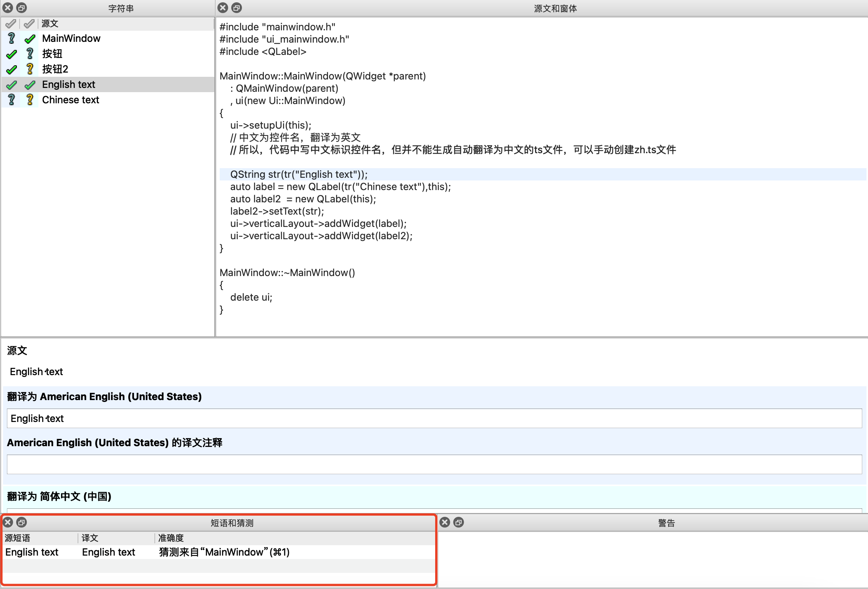Click the QString str code line
This screenshot has height=589, width=868.
[x=299, y=174]
